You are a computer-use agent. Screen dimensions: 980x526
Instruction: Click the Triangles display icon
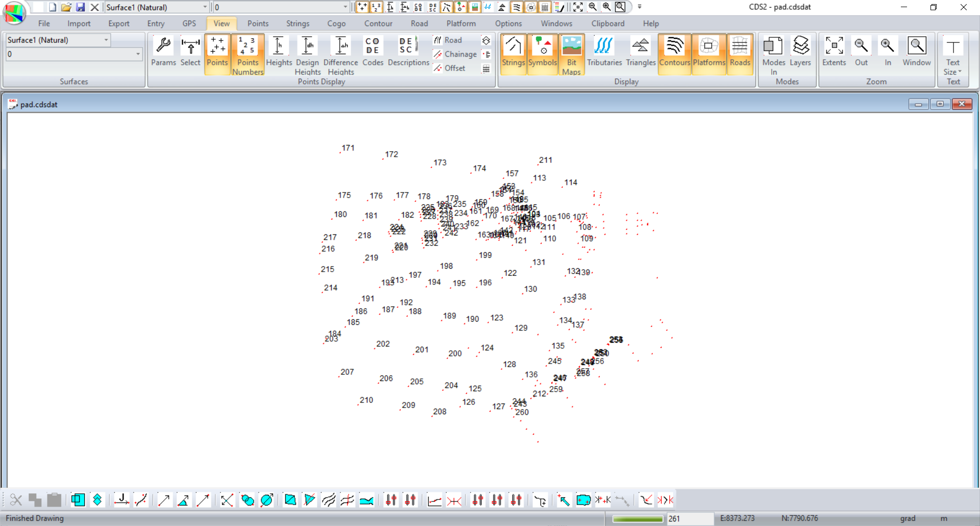pyautogui.click(x=640, y=51)
